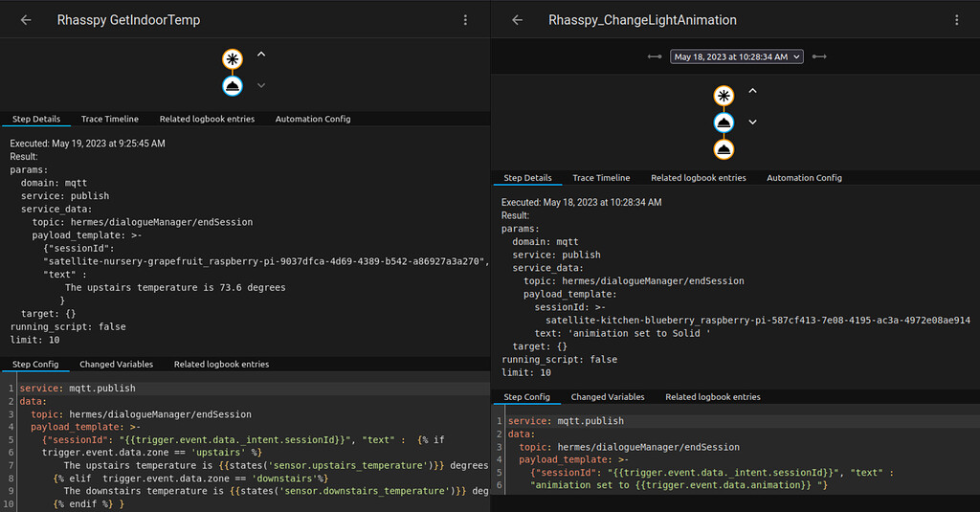Click the up chevron in ChangeLightAnimation graph
The image size is (980, 512).
click(752, 91)
